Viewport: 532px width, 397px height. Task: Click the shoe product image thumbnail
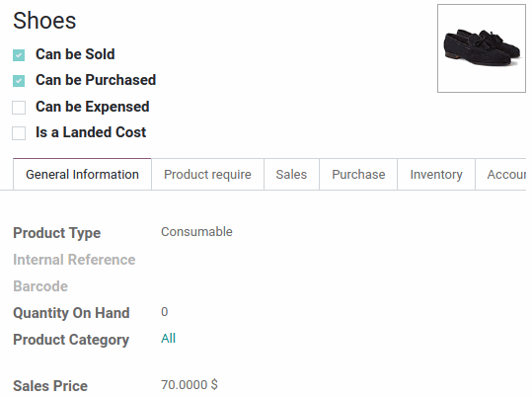point(481,48)
